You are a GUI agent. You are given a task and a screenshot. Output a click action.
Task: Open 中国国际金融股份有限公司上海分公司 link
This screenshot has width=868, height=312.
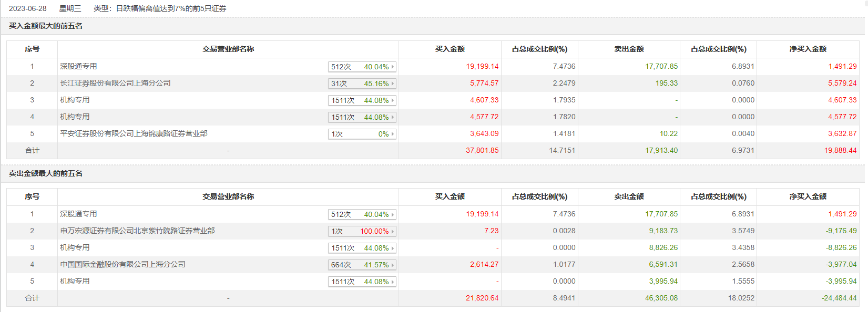pyautogui.click(x=122, y=264)
